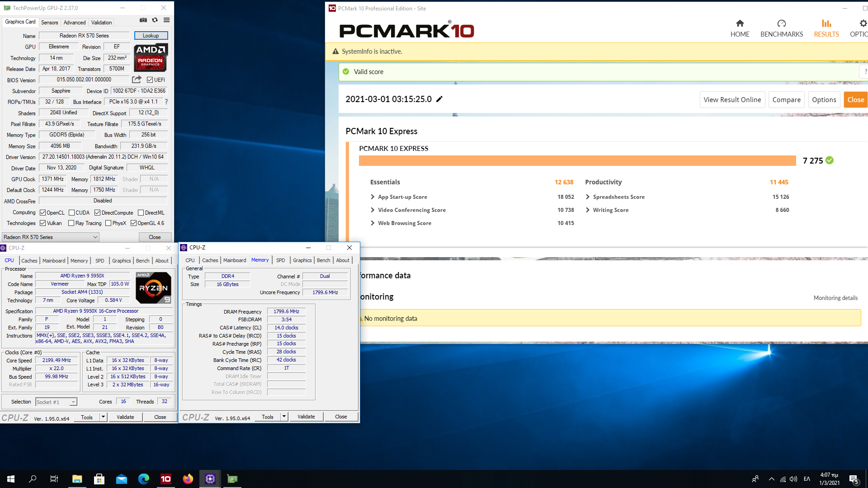Open the PCMark BENCHMARKS section

(x=782, y=29)
